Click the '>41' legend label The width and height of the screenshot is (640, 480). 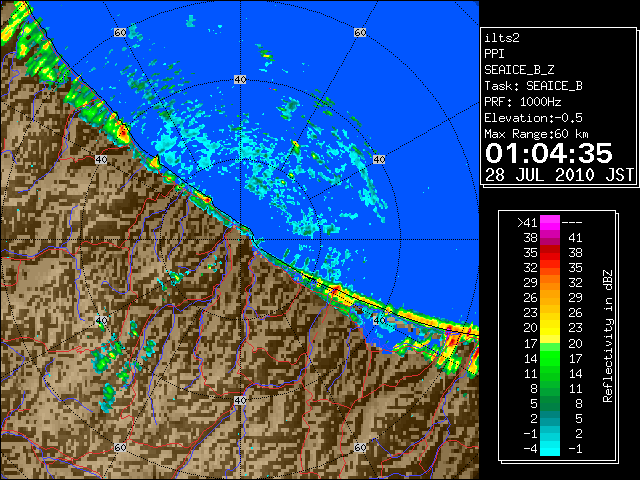click(x=527, y=222)
